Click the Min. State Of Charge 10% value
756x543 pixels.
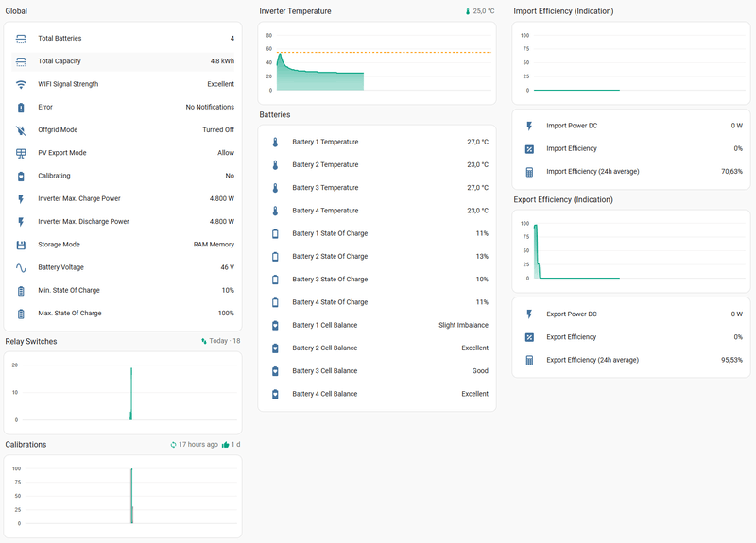pos(228,290)
